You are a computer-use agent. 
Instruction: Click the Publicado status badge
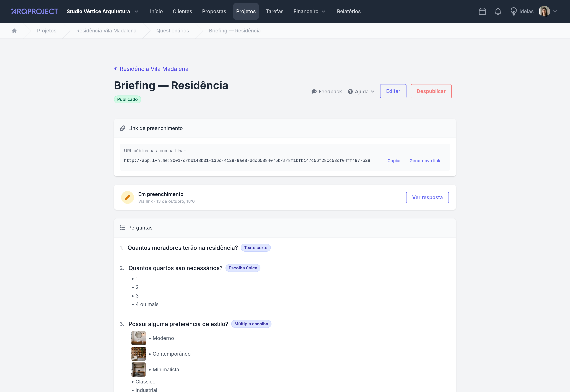point(127,99)
